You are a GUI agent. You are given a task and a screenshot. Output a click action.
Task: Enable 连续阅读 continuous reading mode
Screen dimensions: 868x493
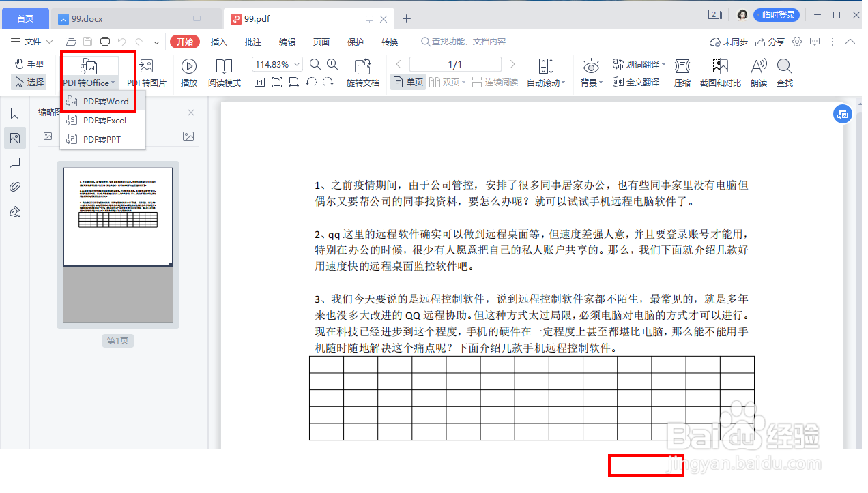tap(502, 81)
